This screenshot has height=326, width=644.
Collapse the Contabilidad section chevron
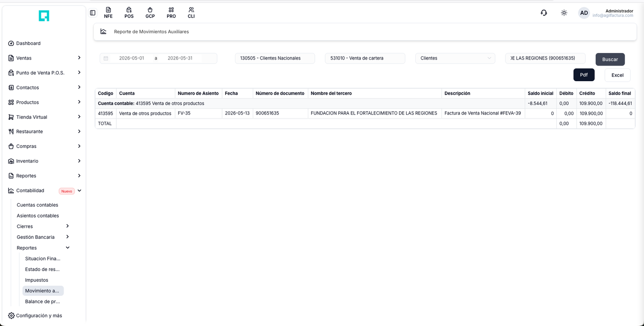(x=80, y=191)
